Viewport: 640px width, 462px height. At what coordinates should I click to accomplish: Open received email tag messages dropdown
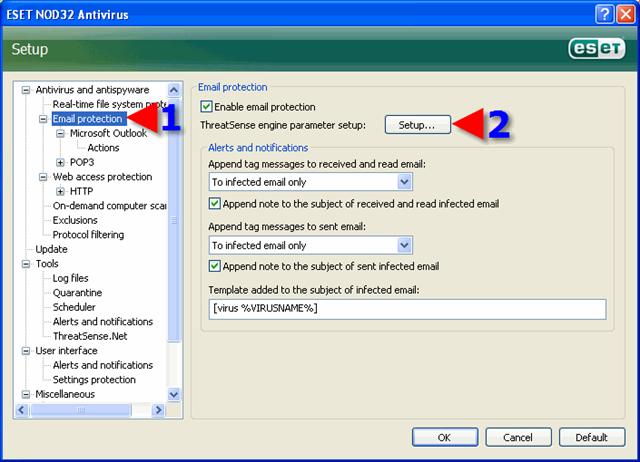coord(404,182)
